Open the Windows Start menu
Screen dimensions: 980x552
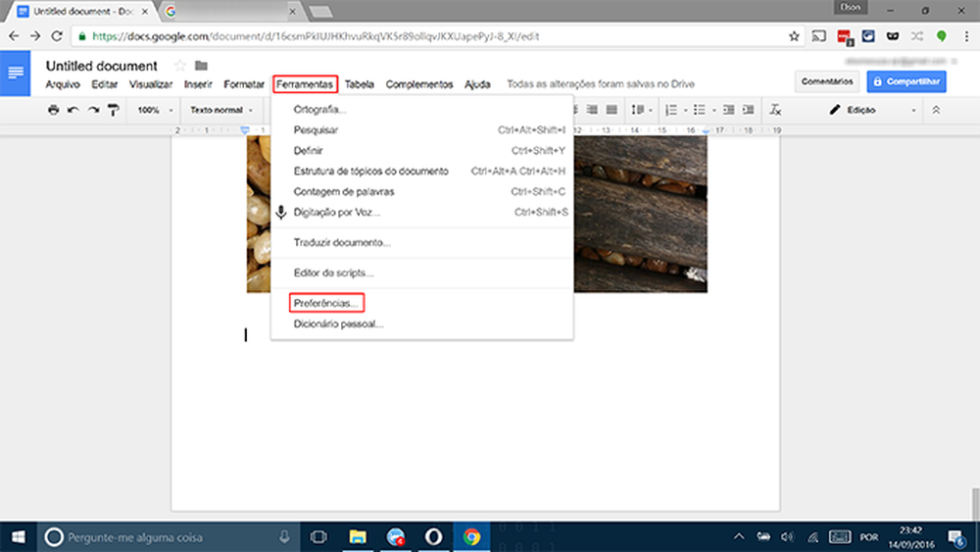tap(18, 537)
